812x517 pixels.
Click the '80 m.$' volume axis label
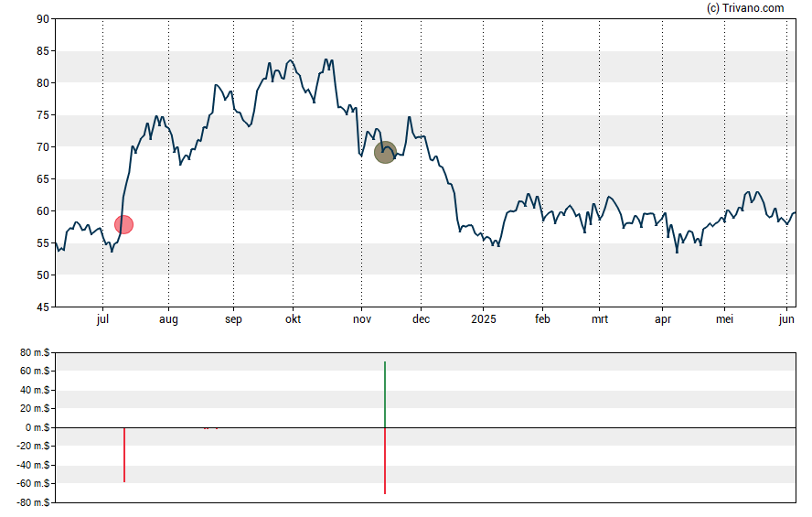(36, 353)
